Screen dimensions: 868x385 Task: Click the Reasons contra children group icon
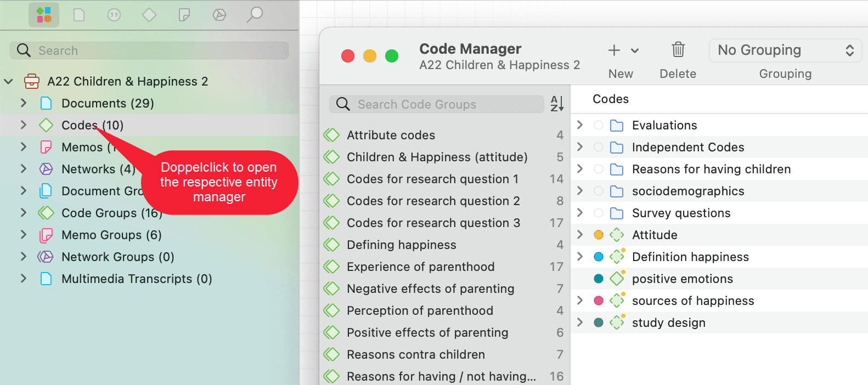click(x=331, y=354)
